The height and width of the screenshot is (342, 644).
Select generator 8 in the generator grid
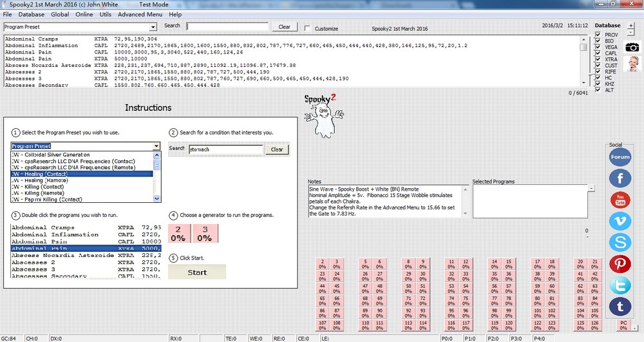pyautogui.click(x=408, y=264)
